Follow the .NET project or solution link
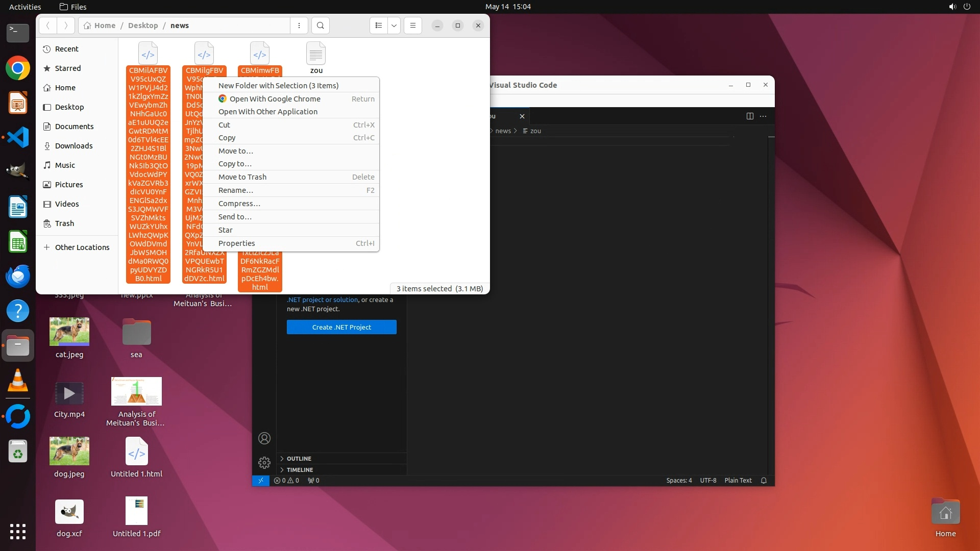 [x=323, y=300]
